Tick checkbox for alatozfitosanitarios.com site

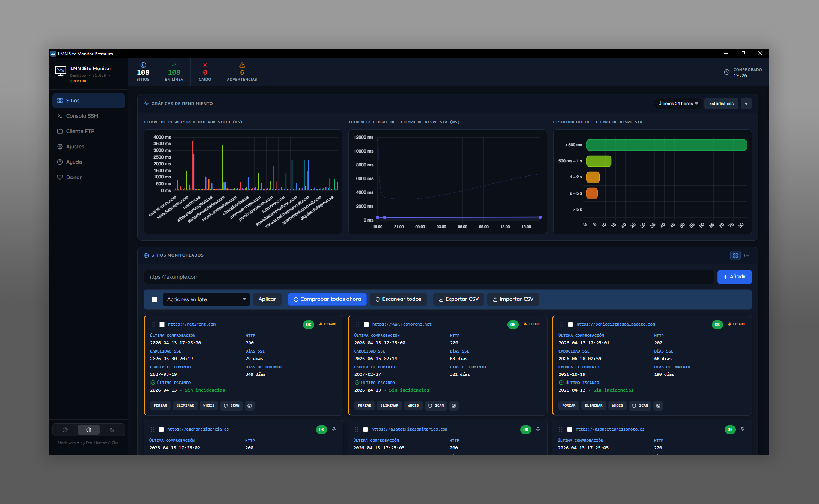pos(366,429)
